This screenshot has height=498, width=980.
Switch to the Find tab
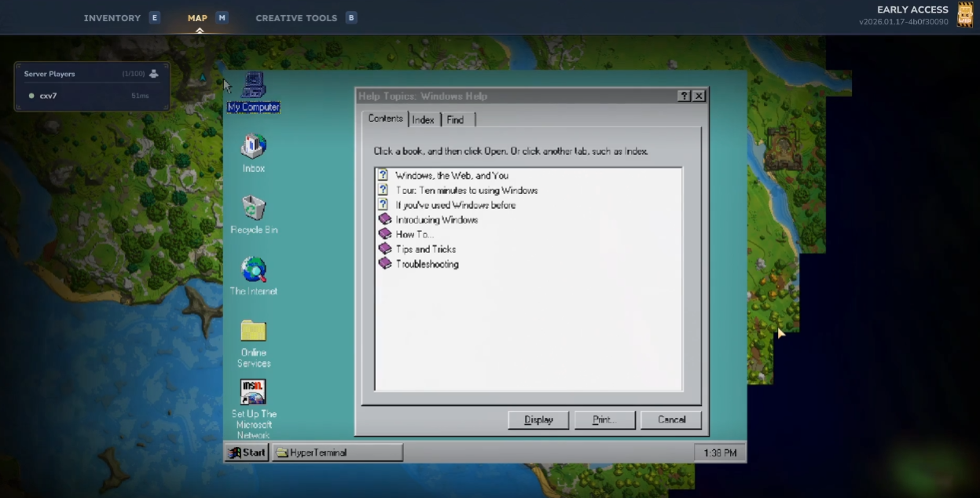[456, 119]
